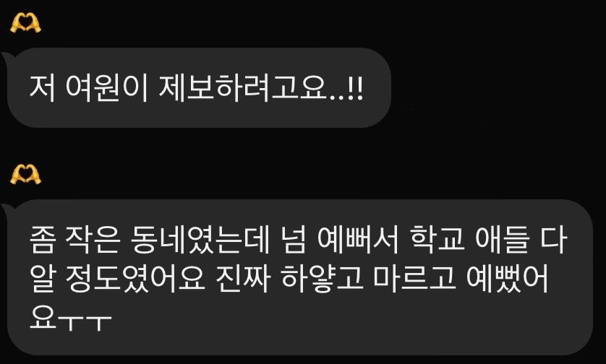The height and width of the screenshot is (364, 606).
Task: Select the message bubble starting with '저 여원이'
Action: [197, 87]
